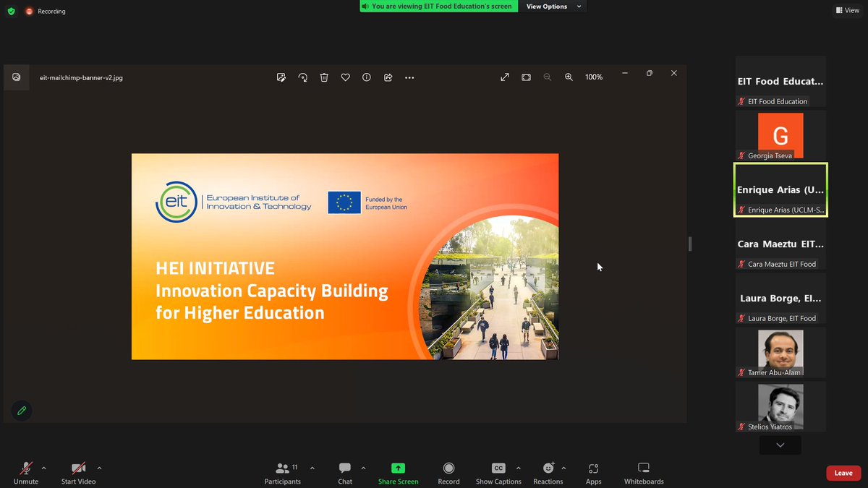The image size is (868, 488).
Task: Open the Participants panel
Action: click(x=283, y=473)
